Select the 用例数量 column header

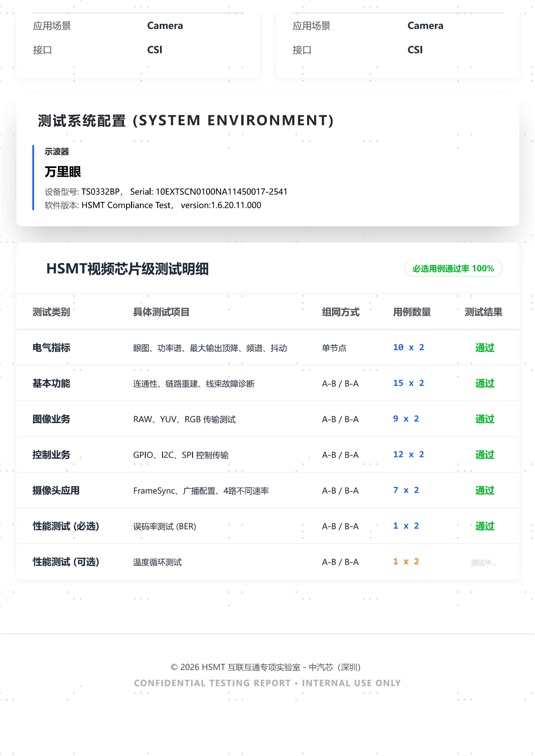412,312
